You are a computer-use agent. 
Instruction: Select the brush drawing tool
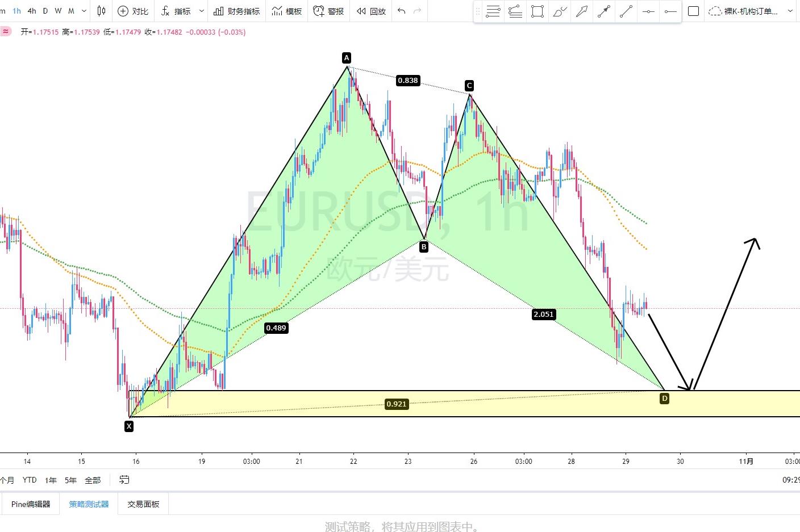click(560, 11)
